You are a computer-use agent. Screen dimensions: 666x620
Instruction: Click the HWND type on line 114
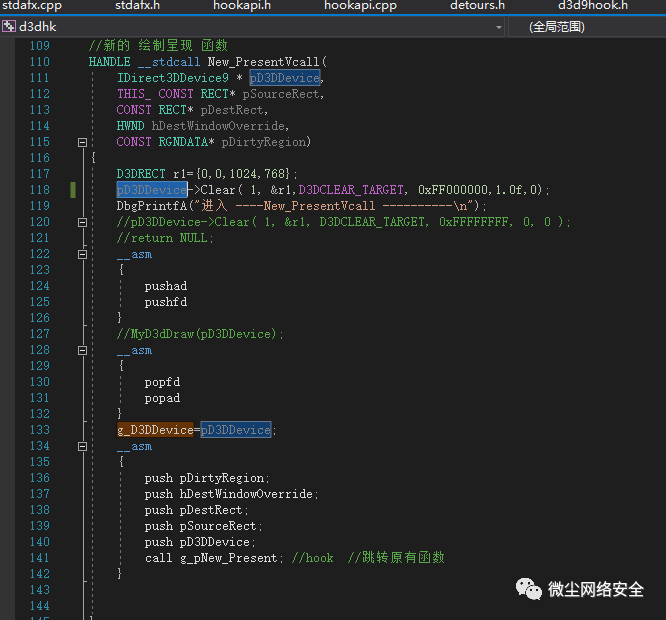[130, 126]
